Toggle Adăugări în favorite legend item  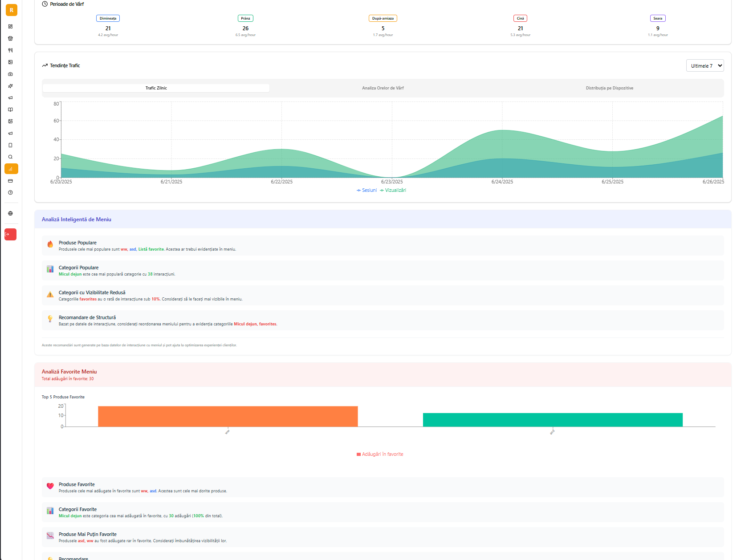(x=380, y=454)
